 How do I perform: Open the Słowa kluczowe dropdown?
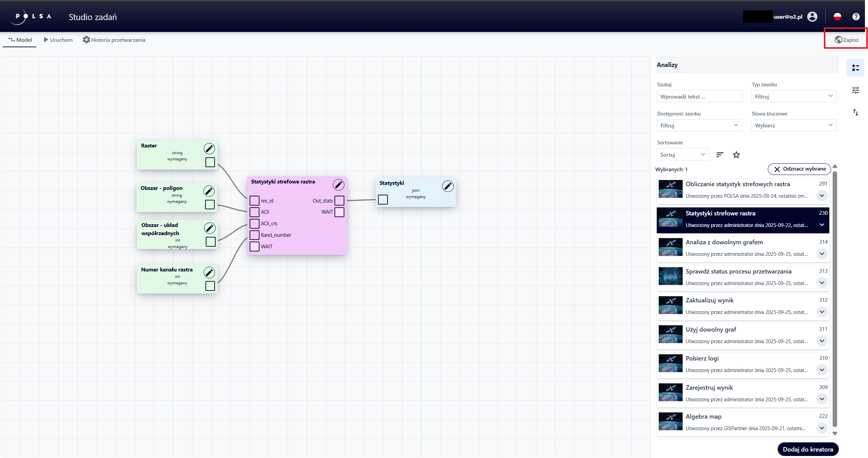794,125
